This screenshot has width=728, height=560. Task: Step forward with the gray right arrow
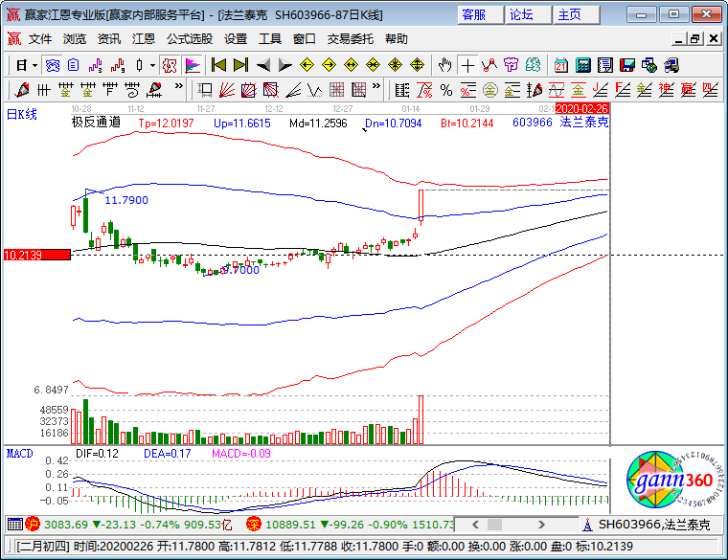coord(284,65)
